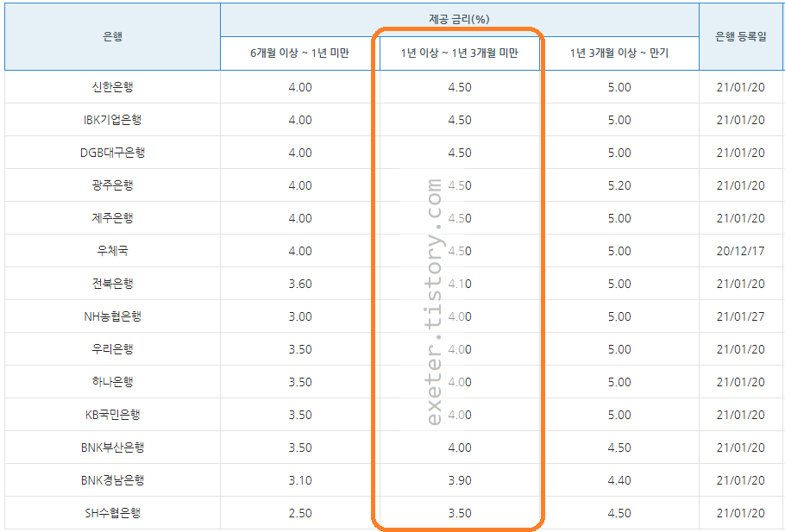
Task: Select the SH수협은행 row label
Action: pyautogui.click(x=113, y=513)
